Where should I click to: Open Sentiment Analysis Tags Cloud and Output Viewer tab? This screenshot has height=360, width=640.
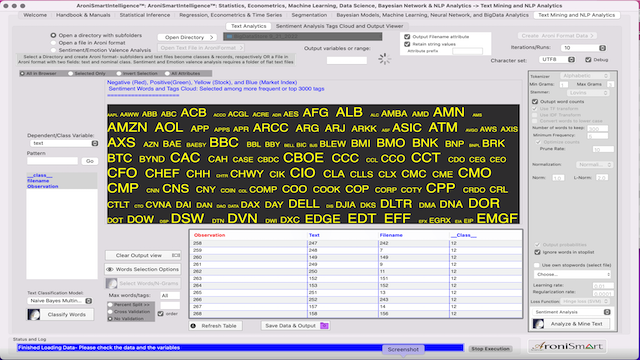pos(339,26)
